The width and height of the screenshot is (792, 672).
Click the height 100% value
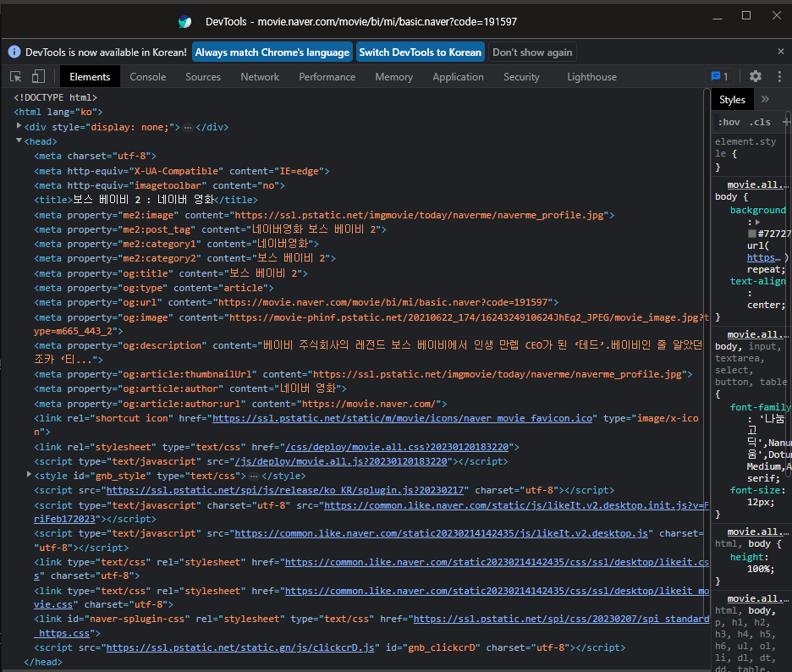(760, 569)
